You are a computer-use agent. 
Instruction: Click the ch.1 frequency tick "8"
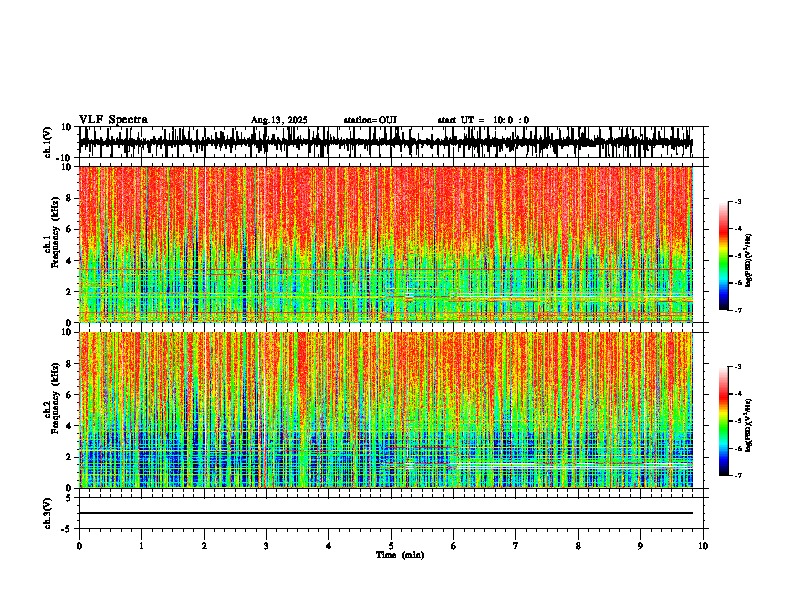69,198
